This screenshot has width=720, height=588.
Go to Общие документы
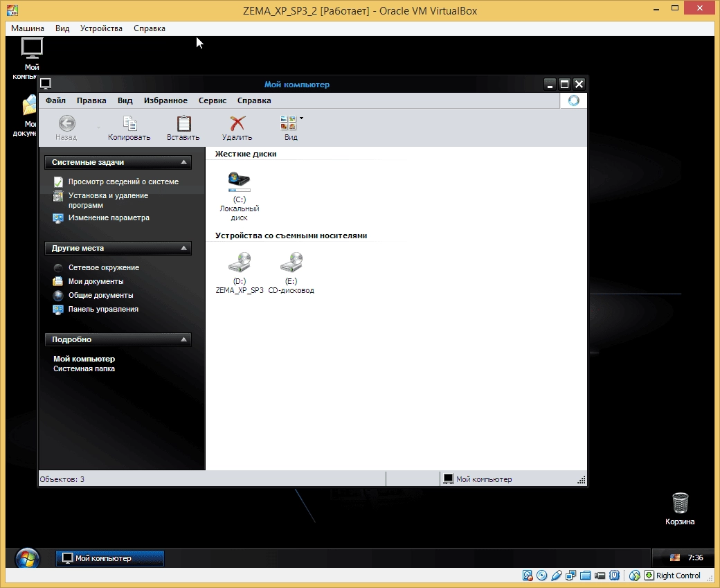[x=101, y=295]
